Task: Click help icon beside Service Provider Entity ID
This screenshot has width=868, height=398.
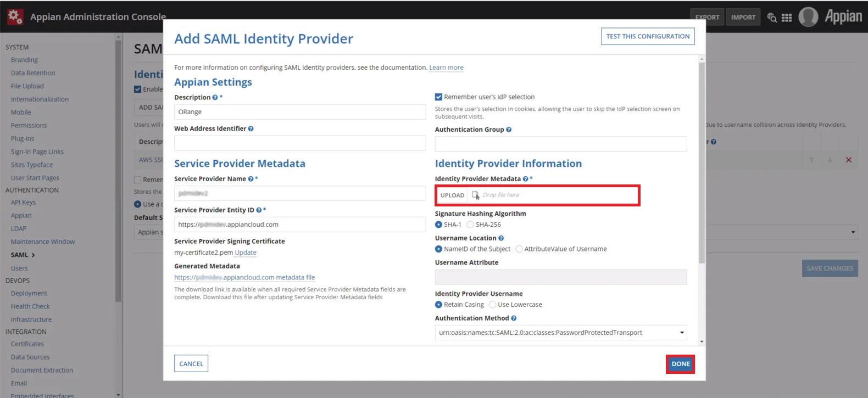Action: [259, 210]
